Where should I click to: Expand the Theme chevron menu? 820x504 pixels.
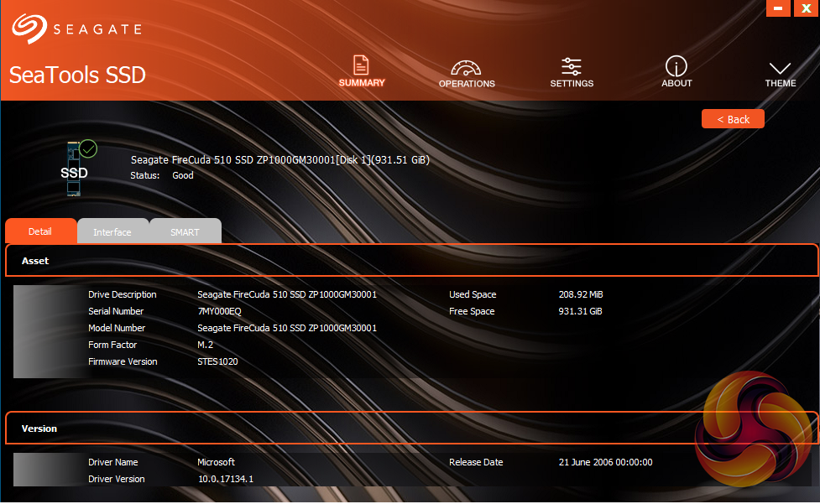[x=781, y=74]
